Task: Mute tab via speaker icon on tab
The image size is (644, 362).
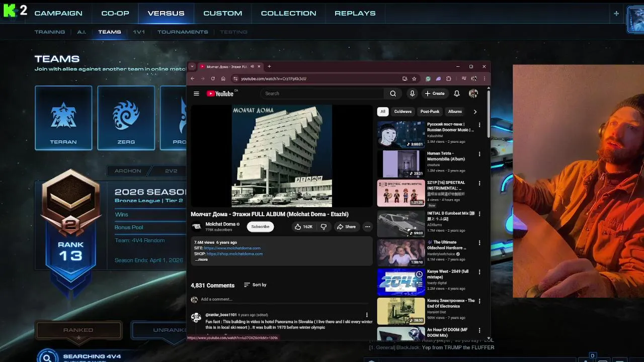Action: (x=252, y=66)
